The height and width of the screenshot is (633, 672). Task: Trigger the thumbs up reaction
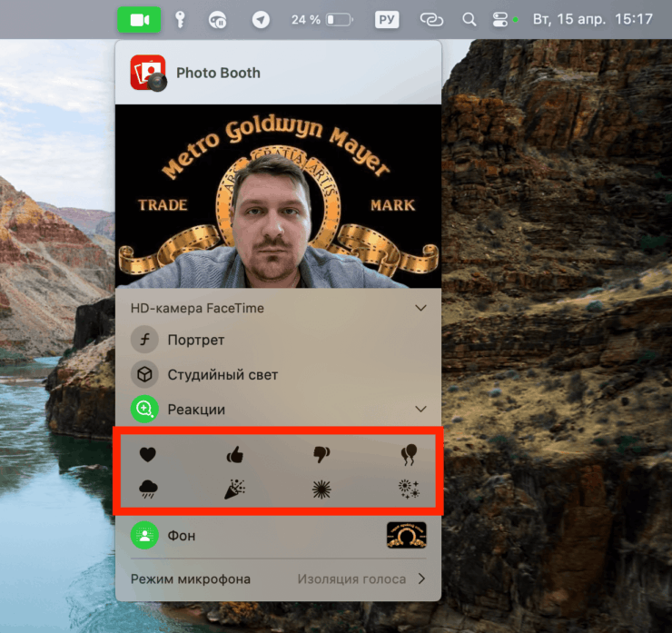(x=235, y=455)
